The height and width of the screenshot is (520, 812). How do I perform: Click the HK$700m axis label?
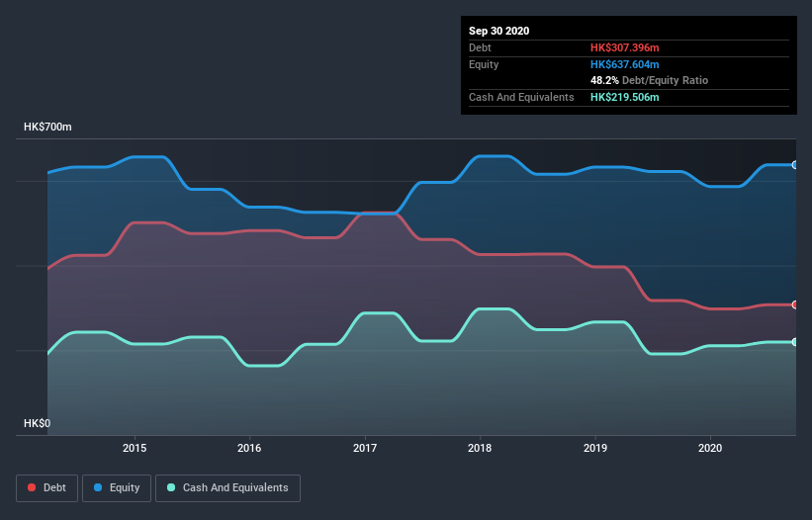pyautogui.click(x=47, y=127)
